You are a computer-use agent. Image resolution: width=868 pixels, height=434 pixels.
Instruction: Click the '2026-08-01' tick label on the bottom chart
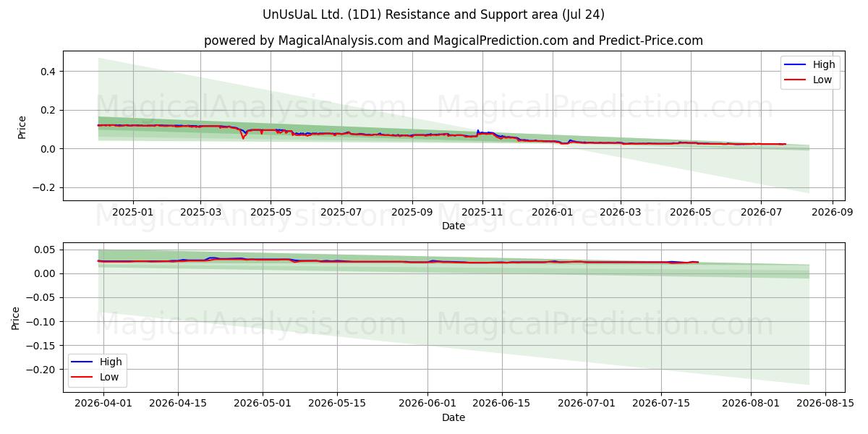(752, 404)
